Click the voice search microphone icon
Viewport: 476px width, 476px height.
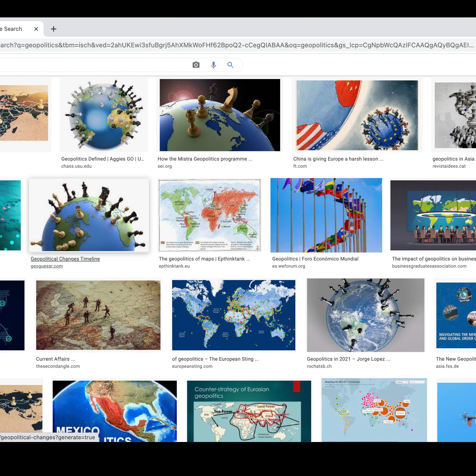coord(213,65)
